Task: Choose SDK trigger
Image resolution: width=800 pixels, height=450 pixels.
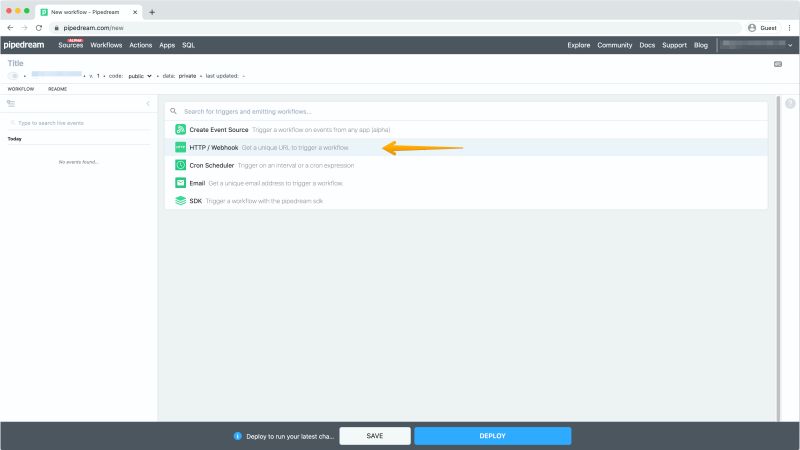Action: click(466, 201)
